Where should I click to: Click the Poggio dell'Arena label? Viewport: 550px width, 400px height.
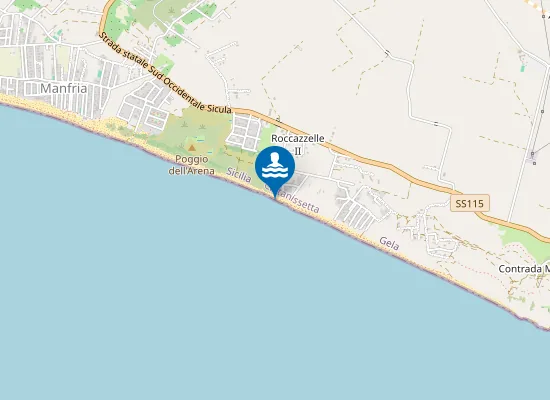(192, 165)
